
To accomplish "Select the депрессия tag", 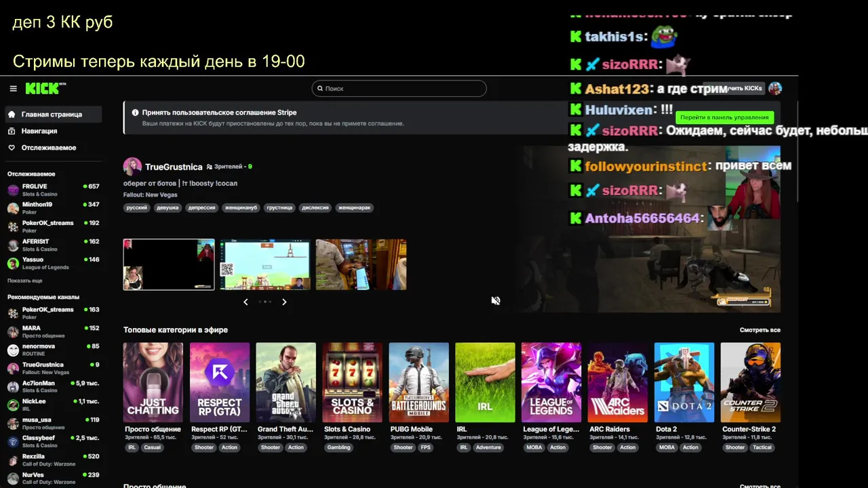I will point(201,208).
